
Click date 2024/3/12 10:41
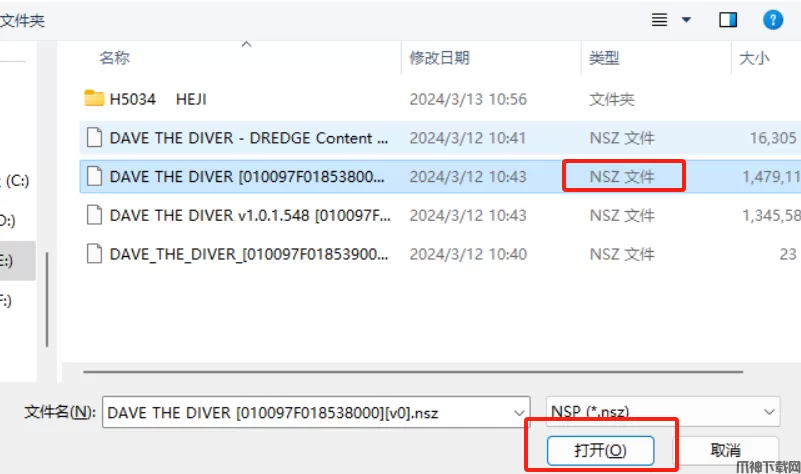tap(467, 138)
